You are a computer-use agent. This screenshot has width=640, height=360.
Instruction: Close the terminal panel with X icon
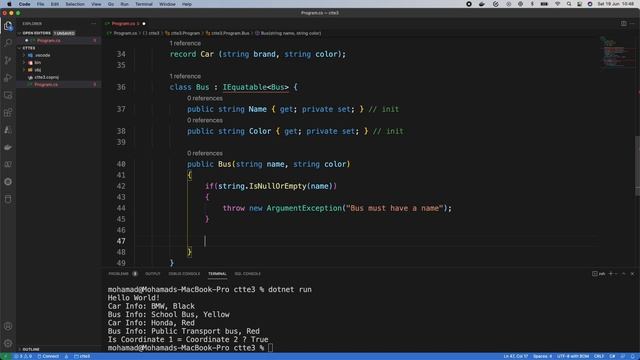[x=632, y=273]
